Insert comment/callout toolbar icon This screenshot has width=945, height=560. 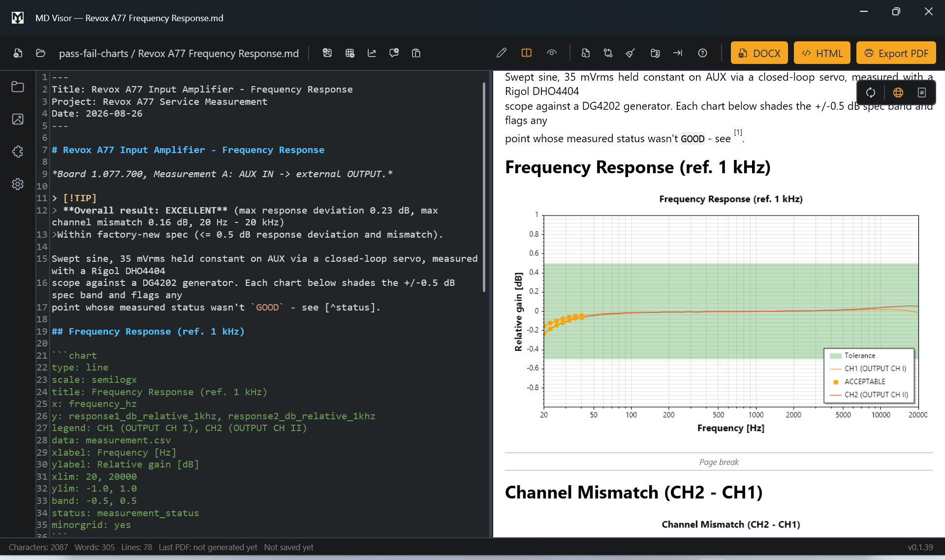[394, 53]
